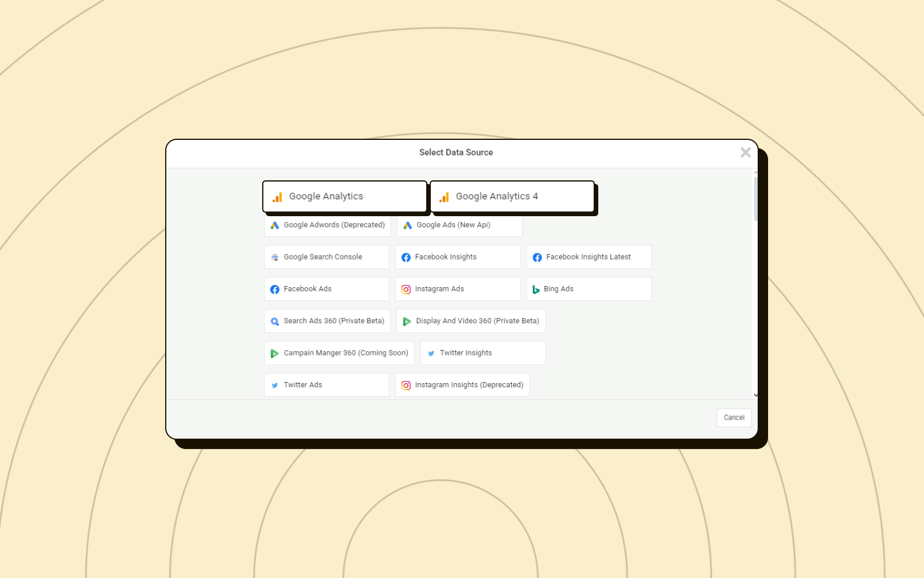Click the Display And Video 360 icon
924x578 pixels.
[x=407, y=321]
